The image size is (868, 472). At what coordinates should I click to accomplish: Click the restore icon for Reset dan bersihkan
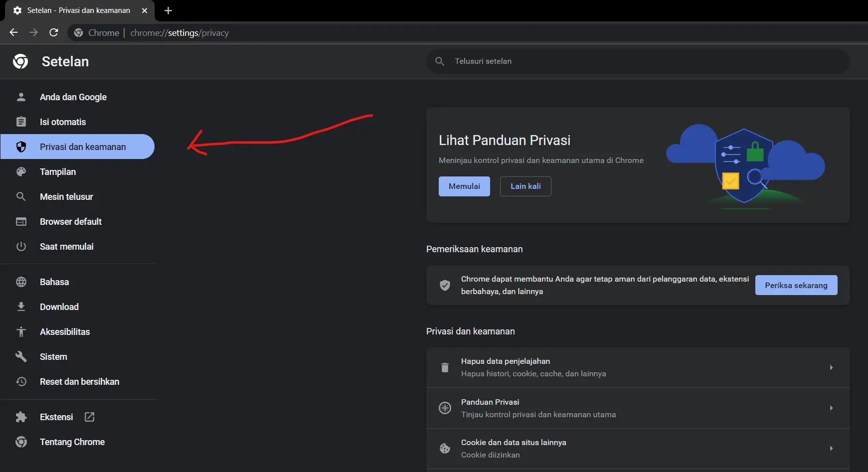click(21, 381)
